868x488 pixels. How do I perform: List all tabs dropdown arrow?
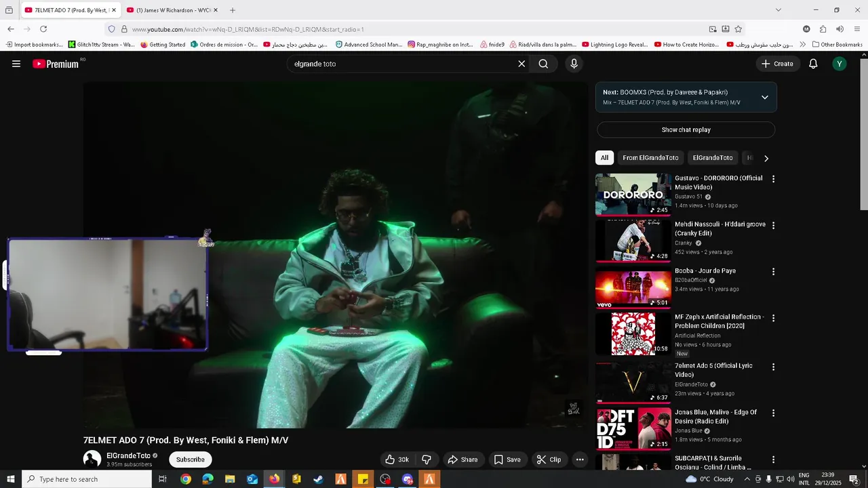[x=778, y=10]
